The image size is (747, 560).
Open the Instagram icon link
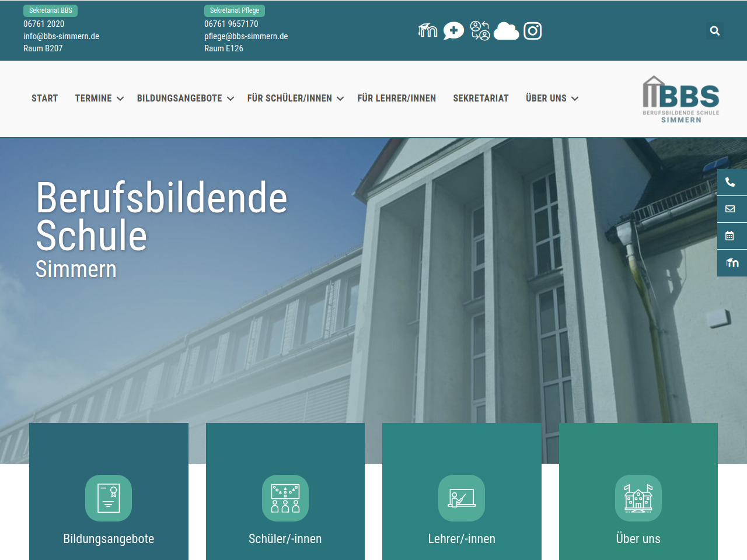click(x=532, y=30)
